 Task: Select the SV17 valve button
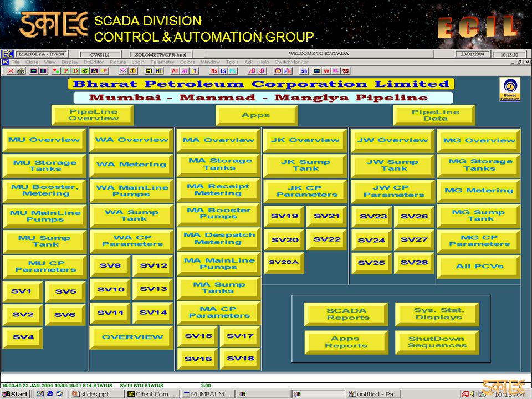pyautogui.click(x=240, y=336)
